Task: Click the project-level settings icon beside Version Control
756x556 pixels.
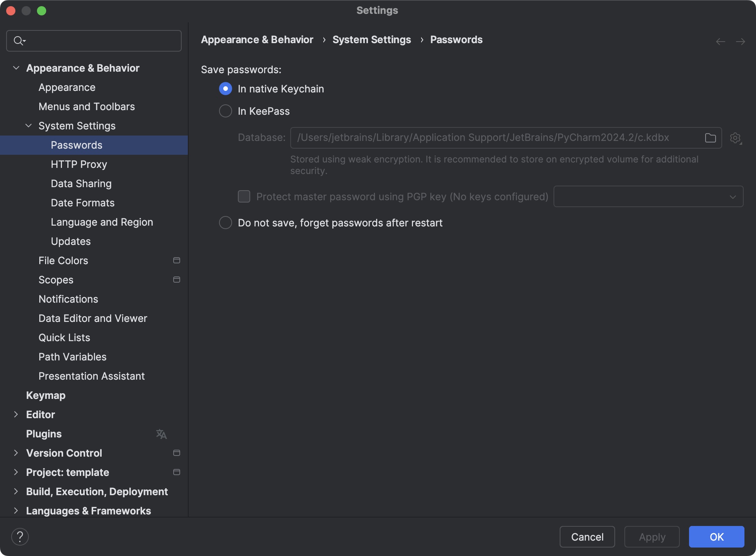Action: pos(177,453)
